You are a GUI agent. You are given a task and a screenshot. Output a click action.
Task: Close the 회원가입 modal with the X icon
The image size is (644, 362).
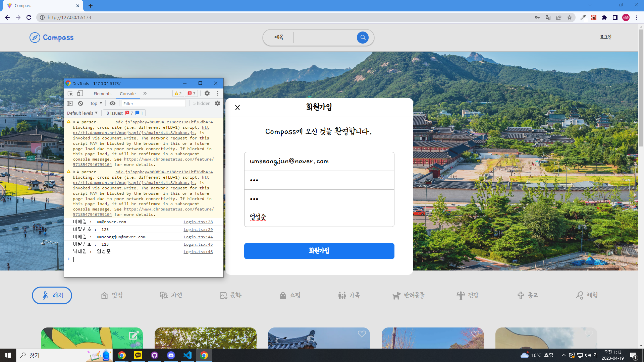click(237, 108)
